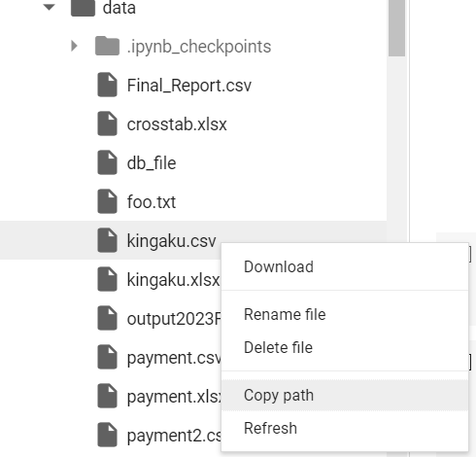
Task: Click the data folder icon
Action: coord(84,8)
